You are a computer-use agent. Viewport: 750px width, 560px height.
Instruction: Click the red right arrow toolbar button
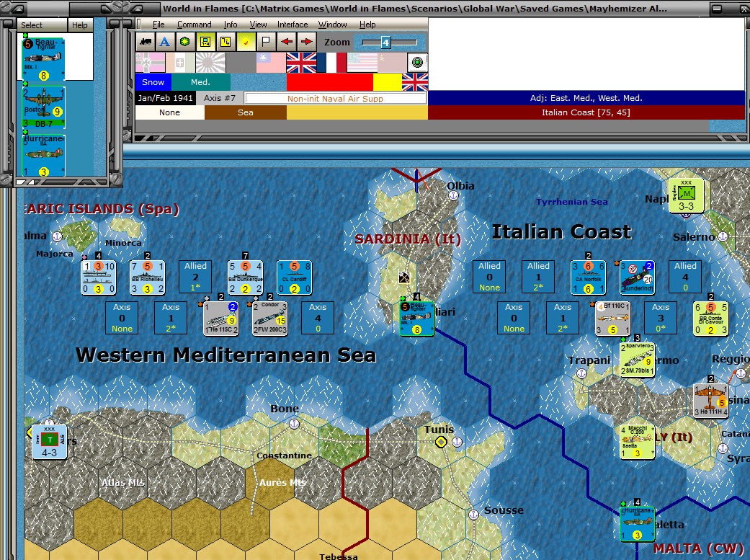[x=307, y=42]
